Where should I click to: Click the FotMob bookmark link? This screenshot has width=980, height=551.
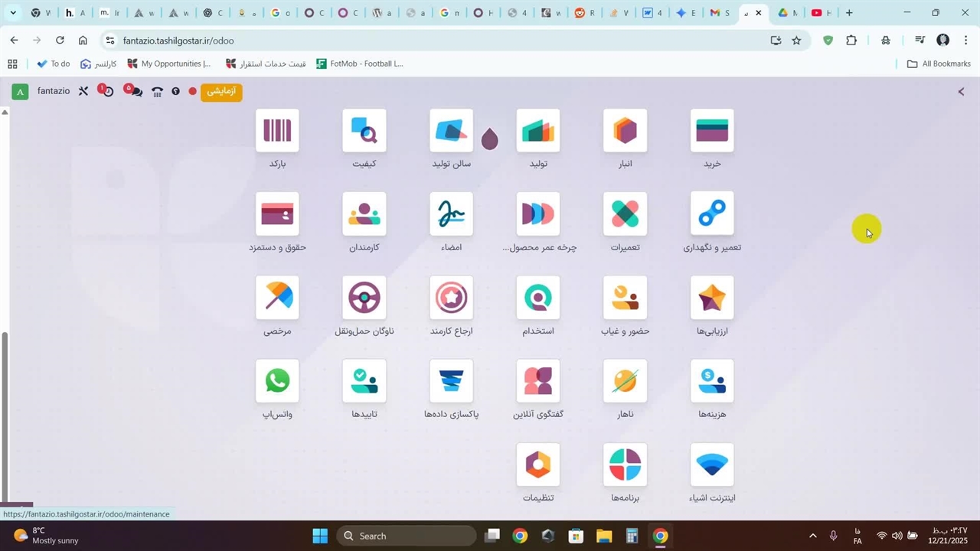click(359, 64)
